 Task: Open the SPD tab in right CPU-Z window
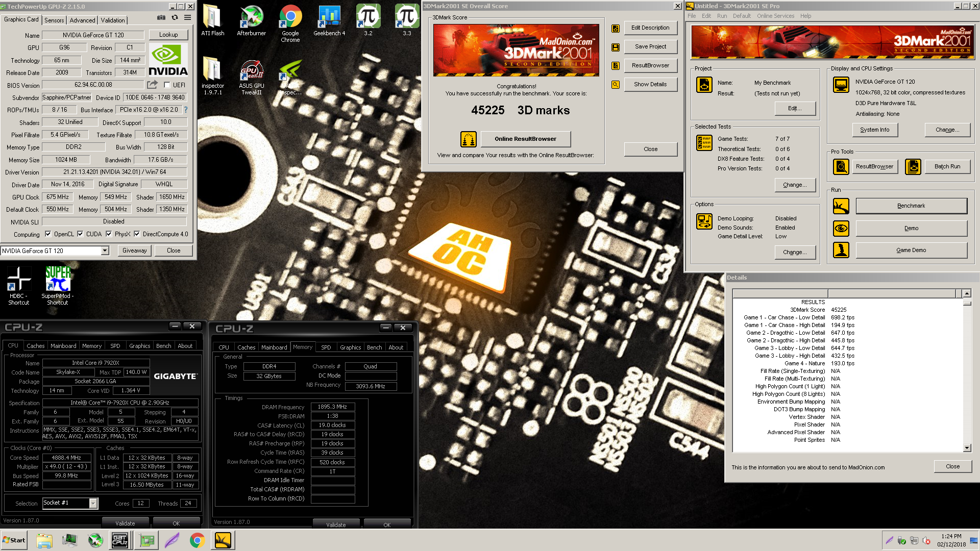pyautogui.click(x=326, y=347)
